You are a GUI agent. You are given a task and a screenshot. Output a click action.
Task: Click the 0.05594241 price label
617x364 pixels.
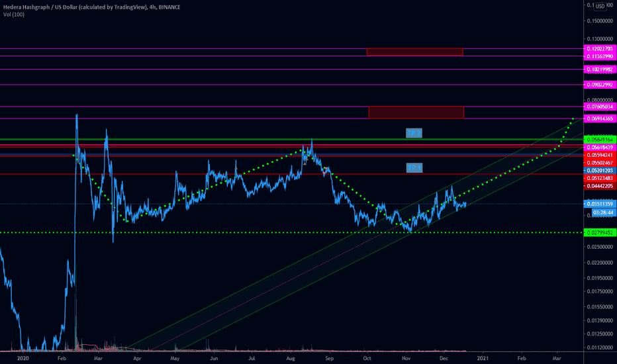point(600,155)
